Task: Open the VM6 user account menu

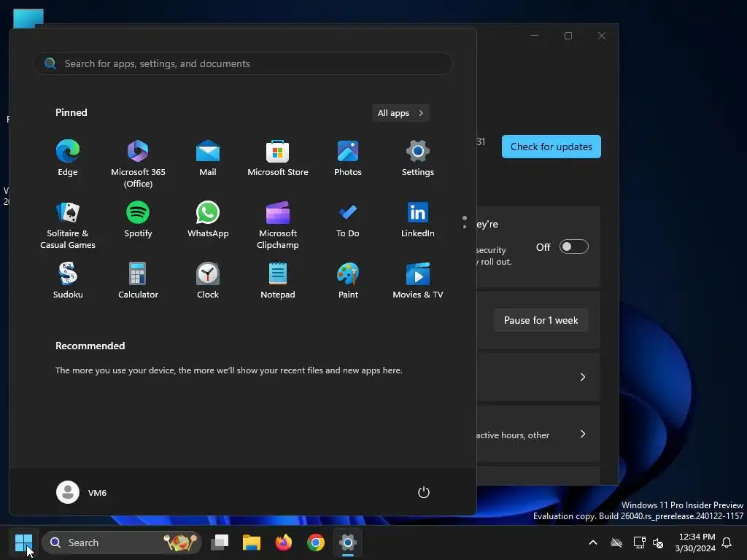Action: click(x=82, y=492)
